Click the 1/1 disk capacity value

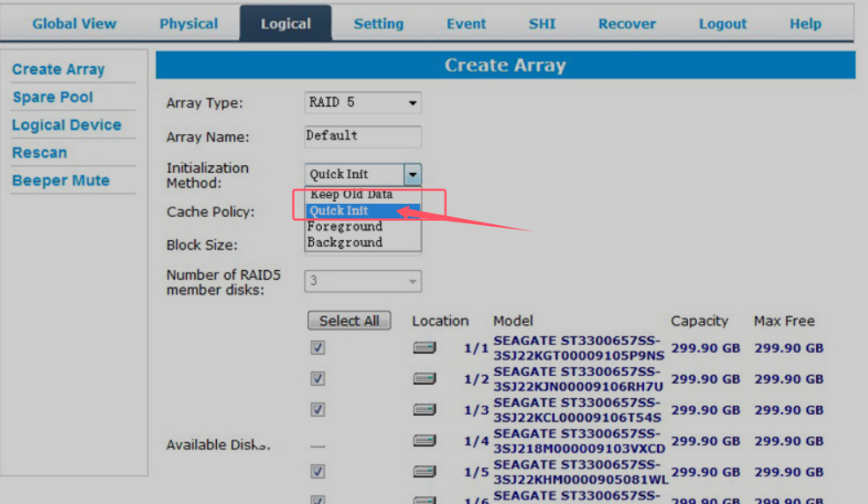(x=706, y=348)
